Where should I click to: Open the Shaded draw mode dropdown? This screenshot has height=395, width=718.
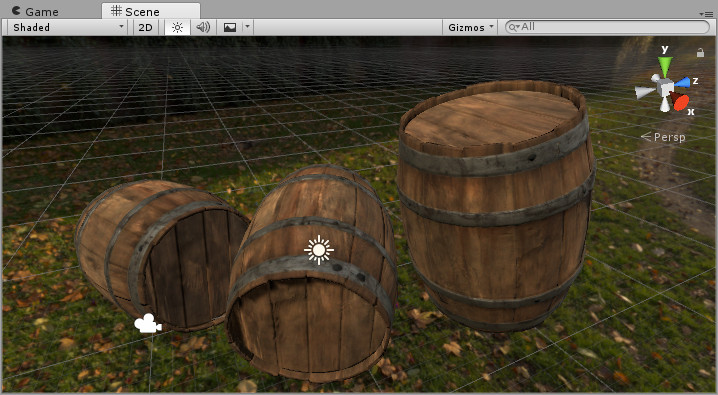click(68, 27)
